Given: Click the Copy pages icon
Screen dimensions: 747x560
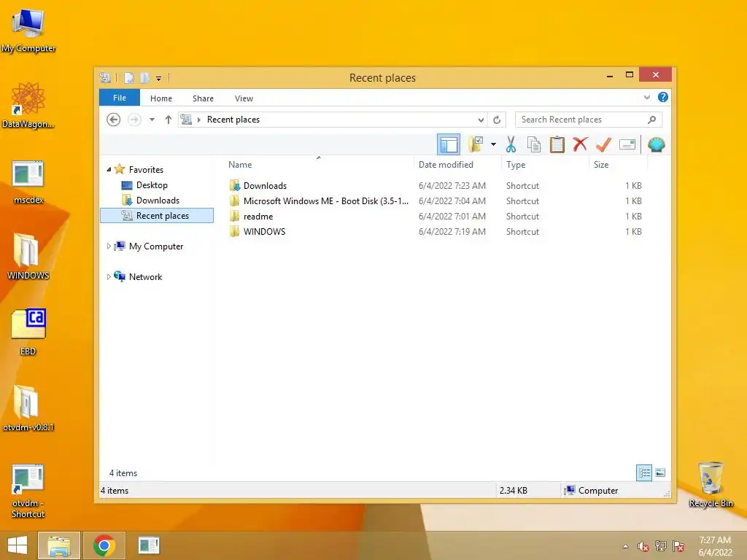Looking at the screenshot, I should [533, 144].
